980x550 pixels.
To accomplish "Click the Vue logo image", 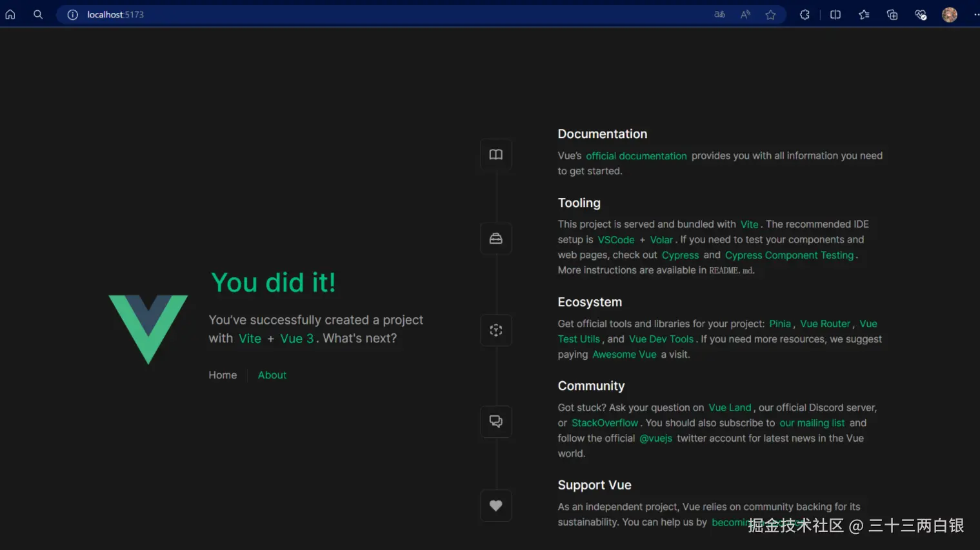I will tap(148, 329).
